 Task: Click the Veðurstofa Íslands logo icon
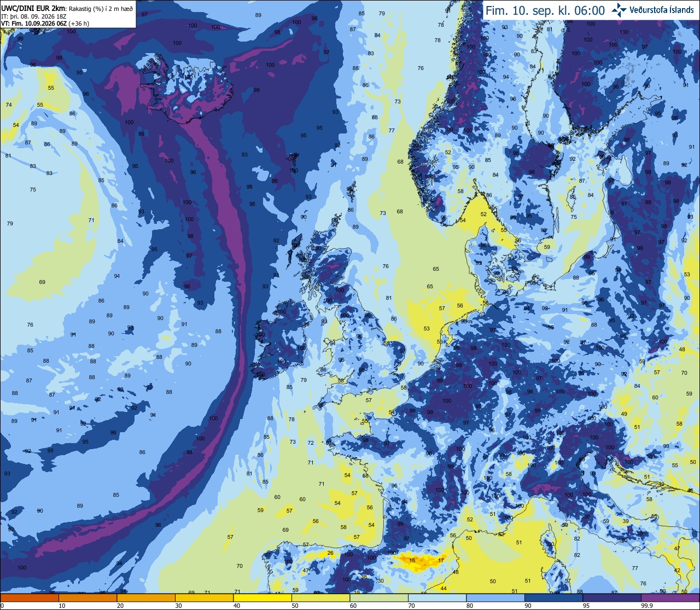[x=619, y=9]
